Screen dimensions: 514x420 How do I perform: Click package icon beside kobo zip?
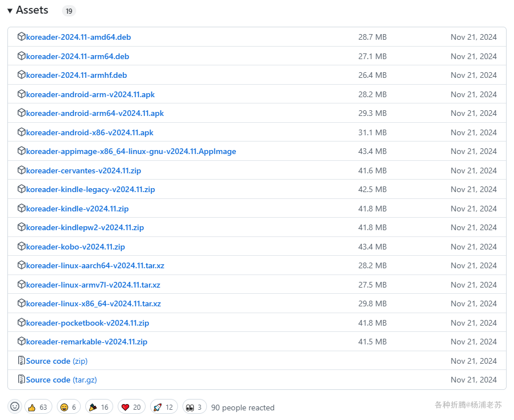pyautogui.click(x=21, y=246)
